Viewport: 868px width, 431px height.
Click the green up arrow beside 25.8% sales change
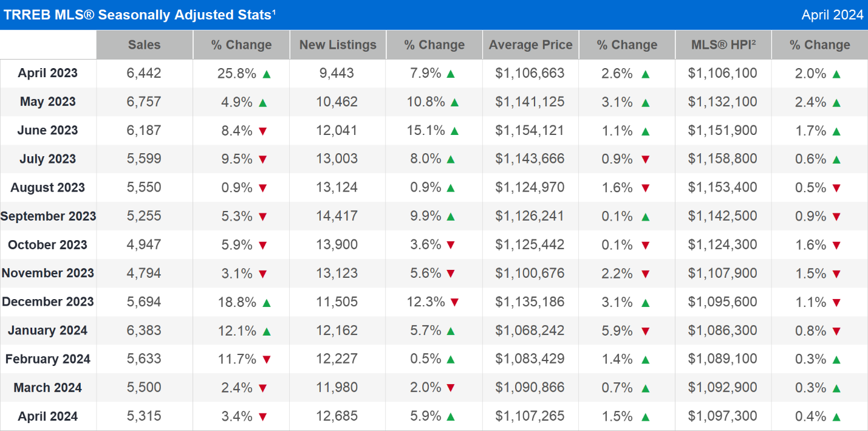[x=267, y=74]
